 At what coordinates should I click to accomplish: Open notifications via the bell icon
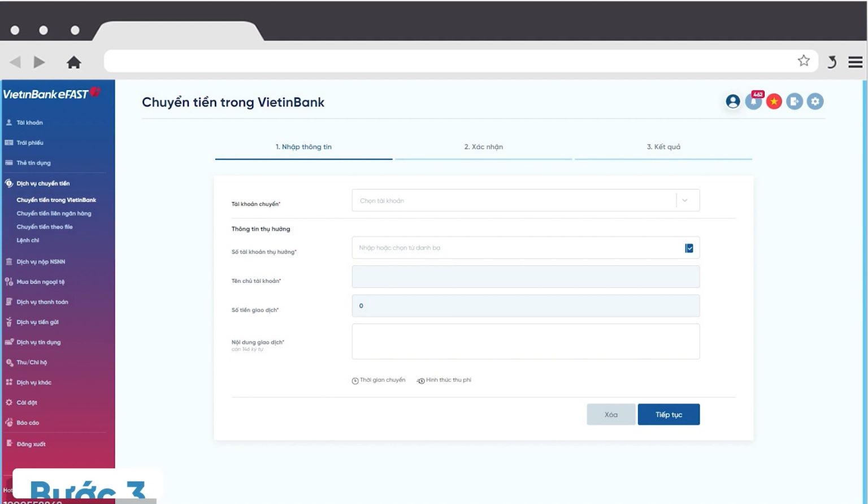pos(753,102)
